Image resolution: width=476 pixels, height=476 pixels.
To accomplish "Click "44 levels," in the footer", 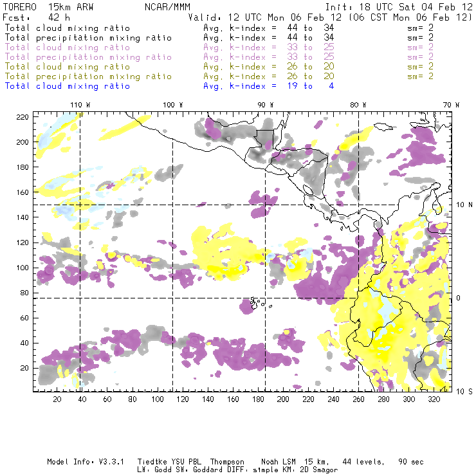I will point(363,462).
